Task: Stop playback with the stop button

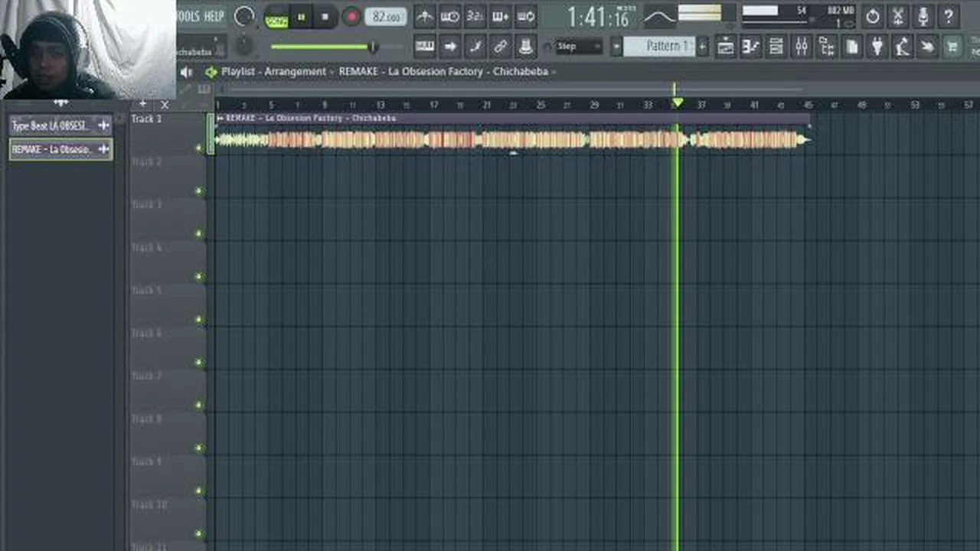Action: click(x=325, y=17)
